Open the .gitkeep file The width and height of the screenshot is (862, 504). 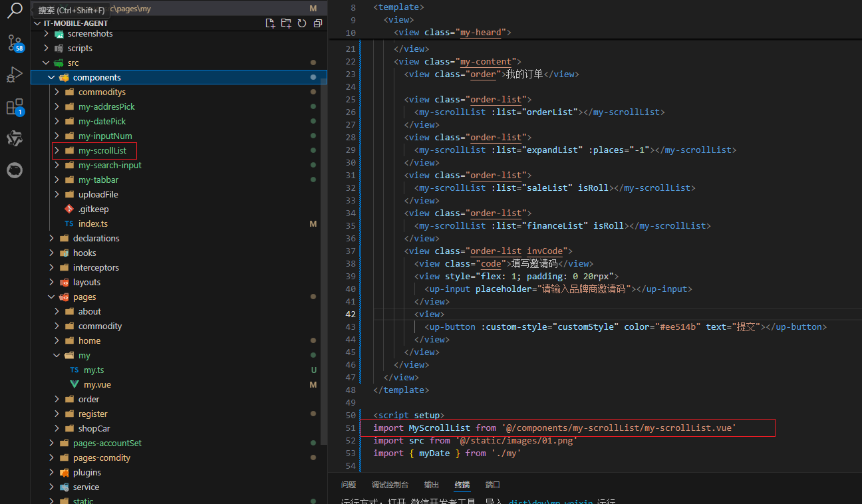tap(93, 209)
